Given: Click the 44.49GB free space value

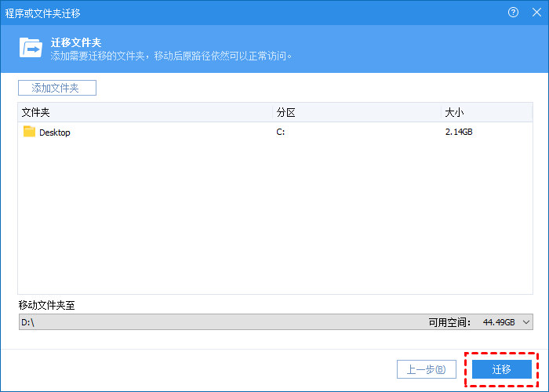Looking at the screenshot, I should pos(499,322).
